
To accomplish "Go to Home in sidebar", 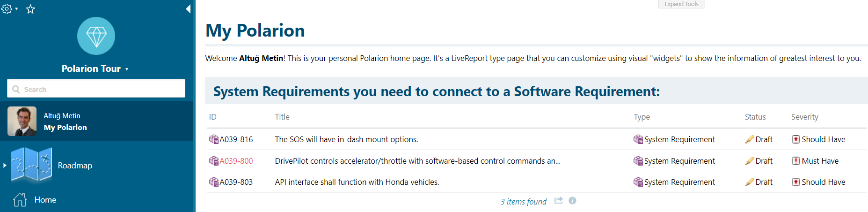I will [45, 200].
